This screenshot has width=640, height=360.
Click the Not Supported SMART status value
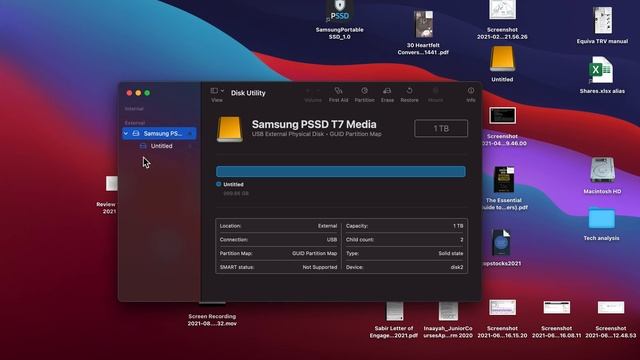tap(320, 267)
